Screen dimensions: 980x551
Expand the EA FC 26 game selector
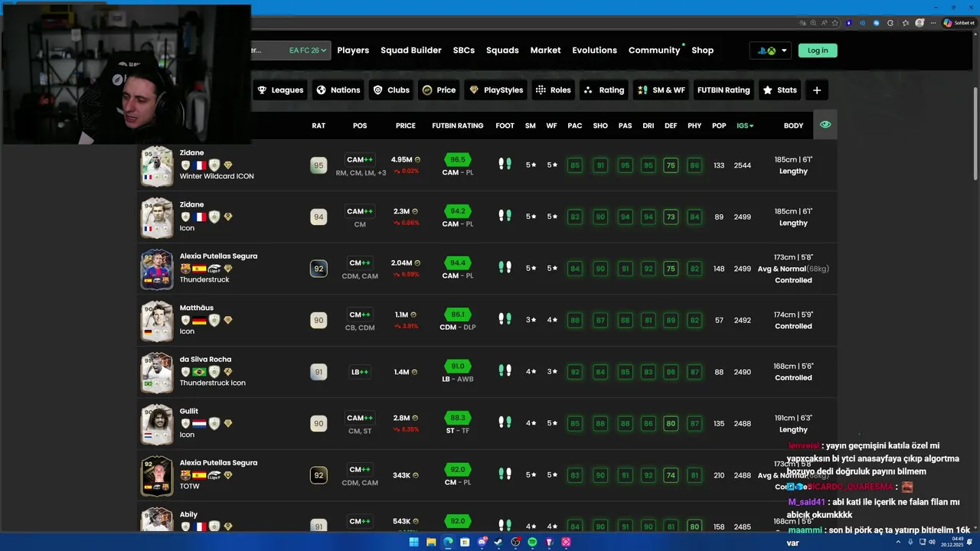coord(308,51)
